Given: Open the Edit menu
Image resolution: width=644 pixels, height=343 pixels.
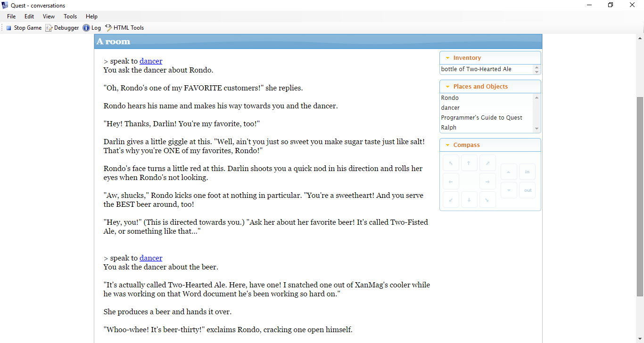Looking at the screenshot, I should pyautogui.click(x=29, y=16).
